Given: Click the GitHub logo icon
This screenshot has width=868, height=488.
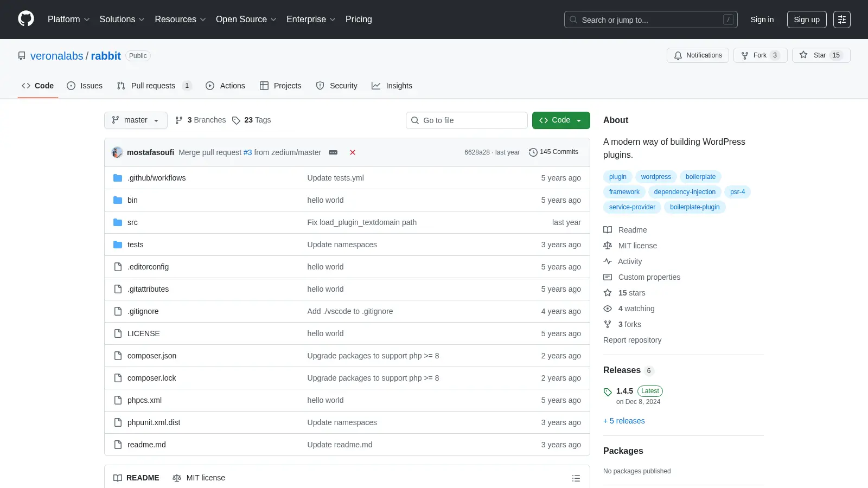Looking at the screenshot, I should tap(26, 19).
